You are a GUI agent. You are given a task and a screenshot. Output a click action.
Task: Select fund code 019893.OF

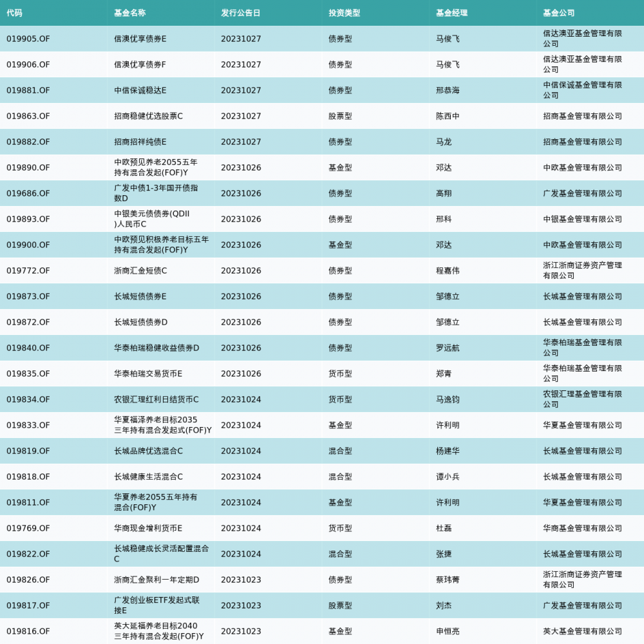28,219
